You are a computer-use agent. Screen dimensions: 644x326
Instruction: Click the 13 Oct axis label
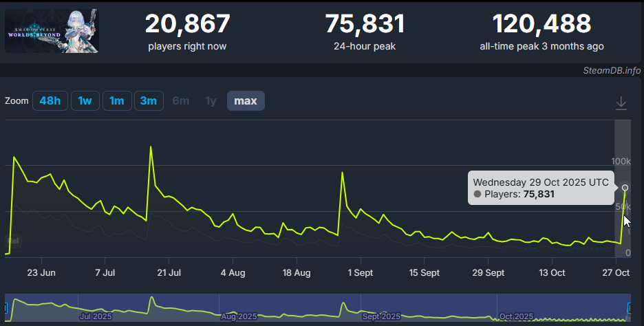[552, 272]
